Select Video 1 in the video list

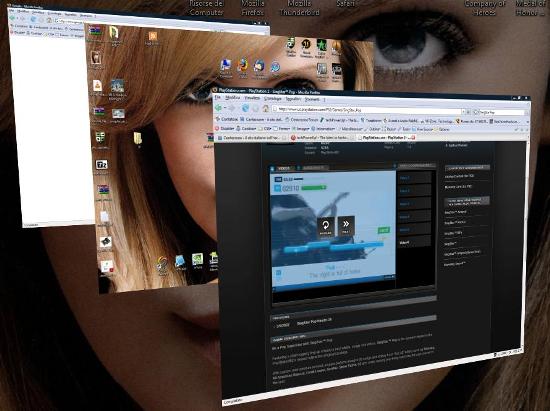tap(414, 178)
